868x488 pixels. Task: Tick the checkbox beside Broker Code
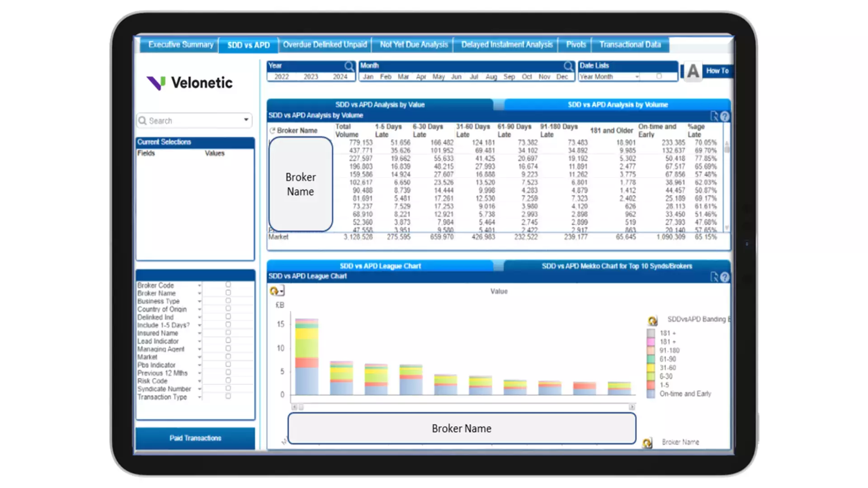pyautogui.click(x=228, y=284)
